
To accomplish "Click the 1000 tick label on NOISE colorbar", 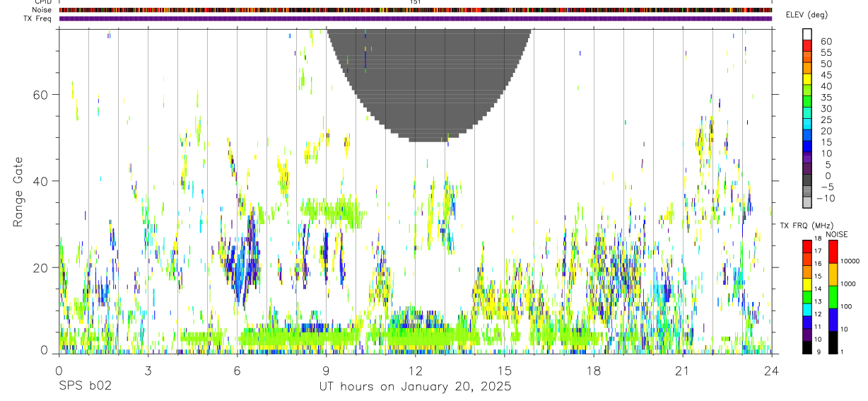I will pos(849,284).
